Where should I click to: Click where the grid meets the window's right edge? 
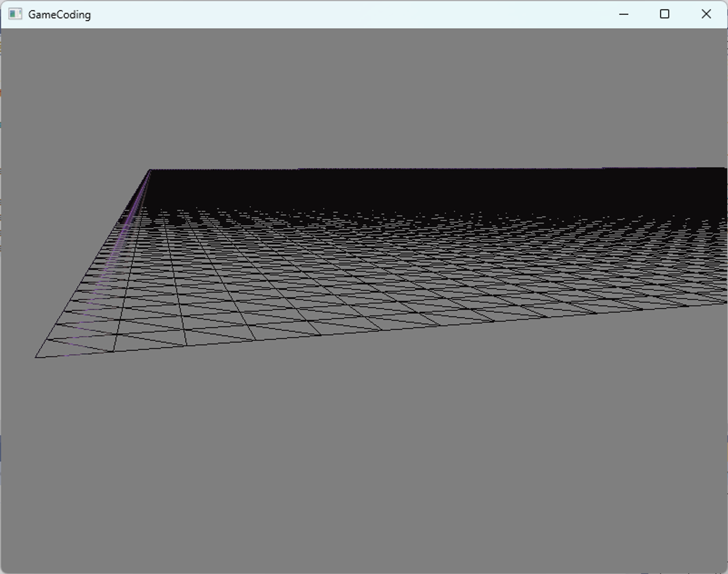725,255
